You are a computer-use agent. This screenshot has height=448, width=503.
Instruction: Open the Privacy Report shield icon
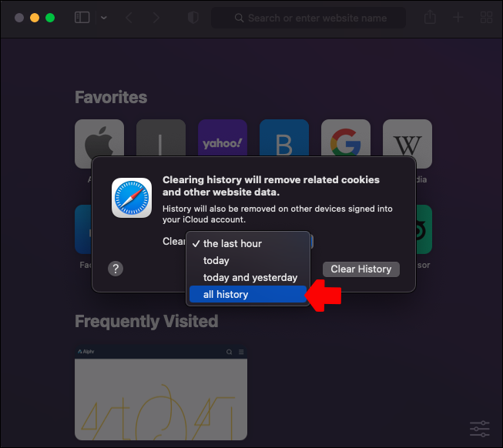193,18
